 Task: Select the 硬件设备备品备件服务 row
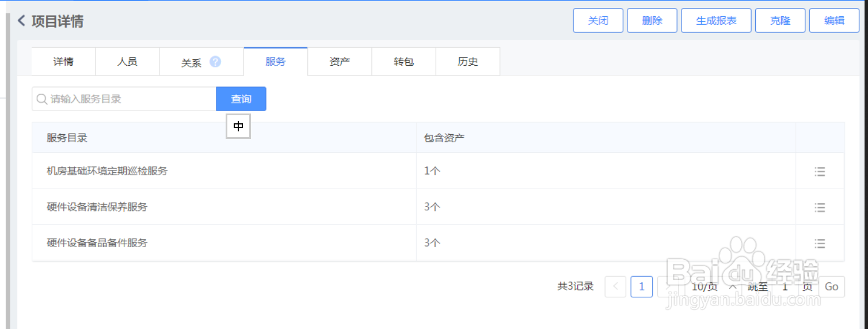click(438, 243)
